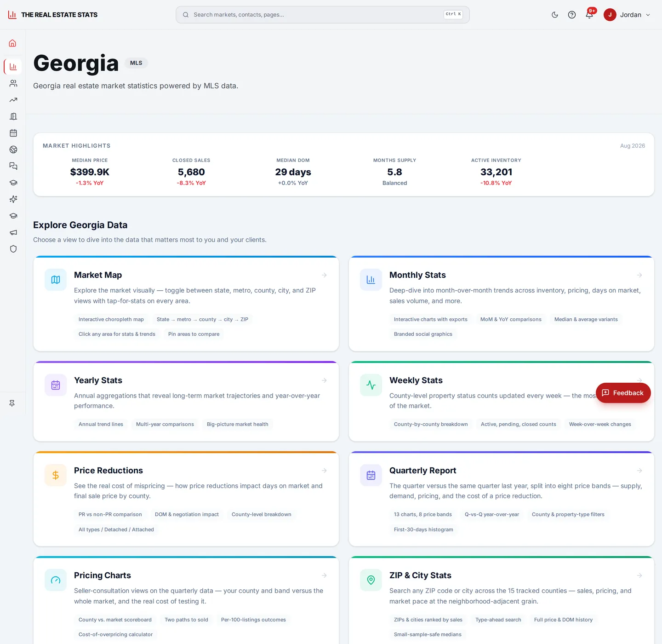
Task: Click the 33,201 active inventory value
Action: click(x=496, y=172)
